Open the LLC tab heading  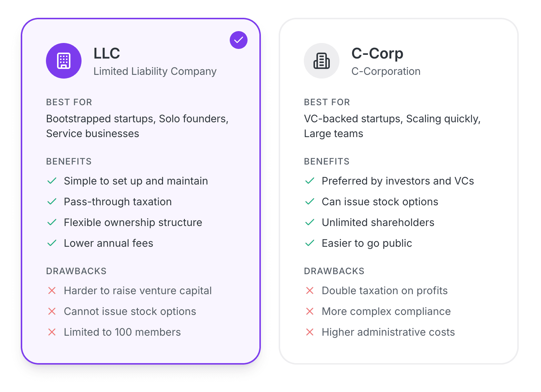pos(107,53)
